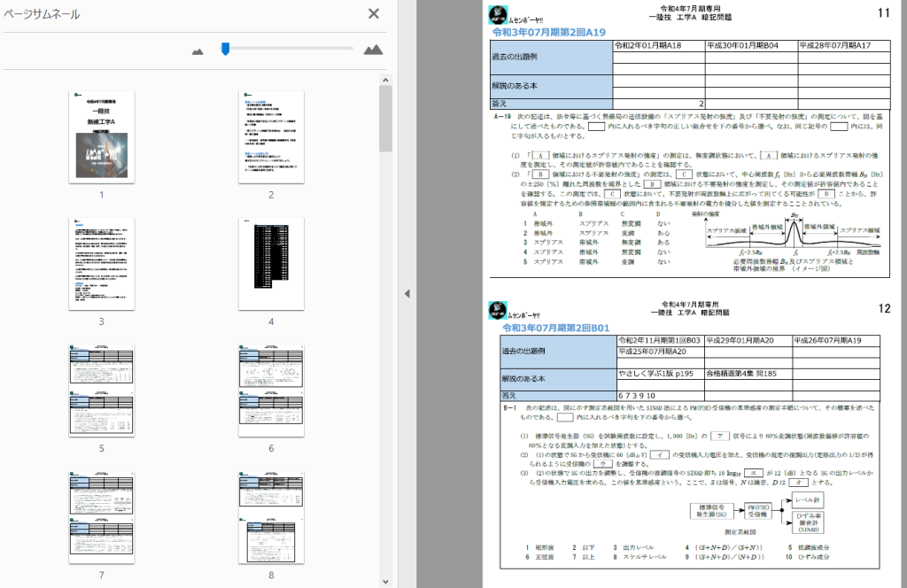Click the thumbnail panel scroll down arrow
This screenshot has width=907, height=588.
[386, 582]
